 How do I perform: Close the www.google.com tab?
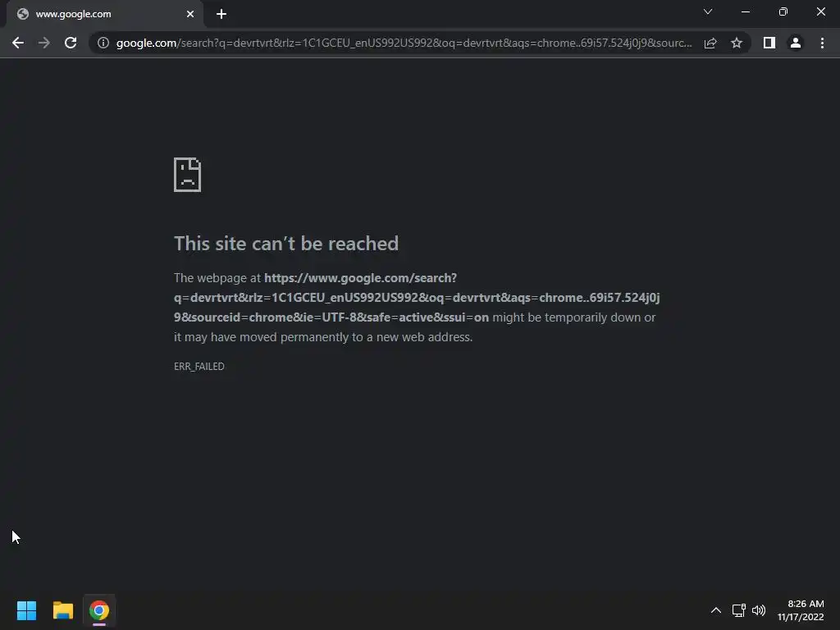tap(190, 14)
